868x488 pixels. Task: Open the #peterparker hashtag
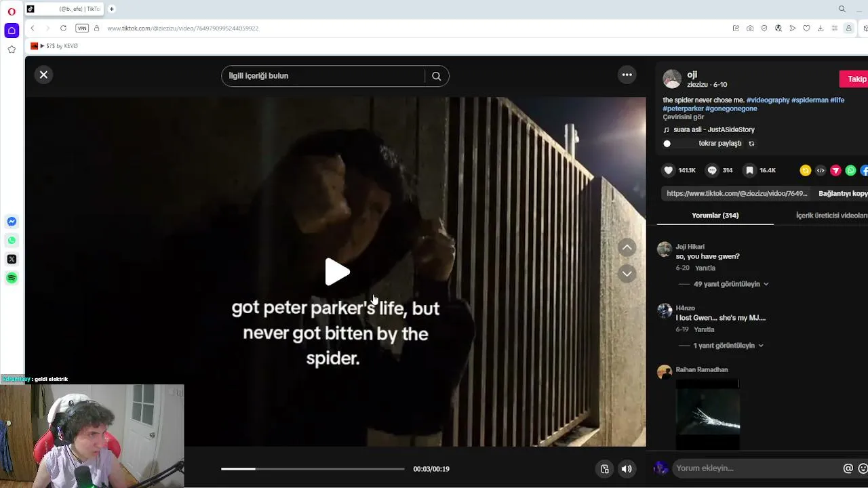click(684, 108)
